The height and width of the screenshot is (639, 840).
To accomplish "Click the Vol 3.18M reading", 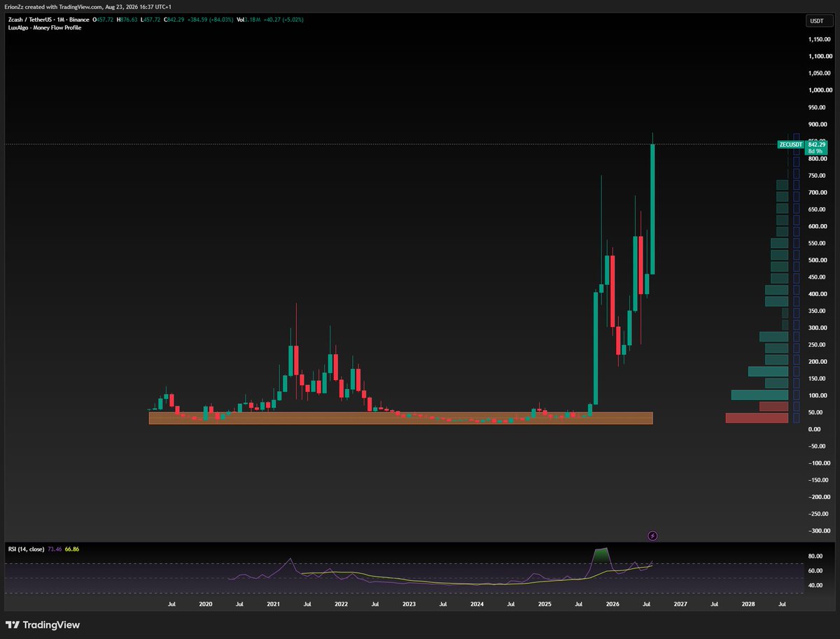I will [x=248, y=20].
